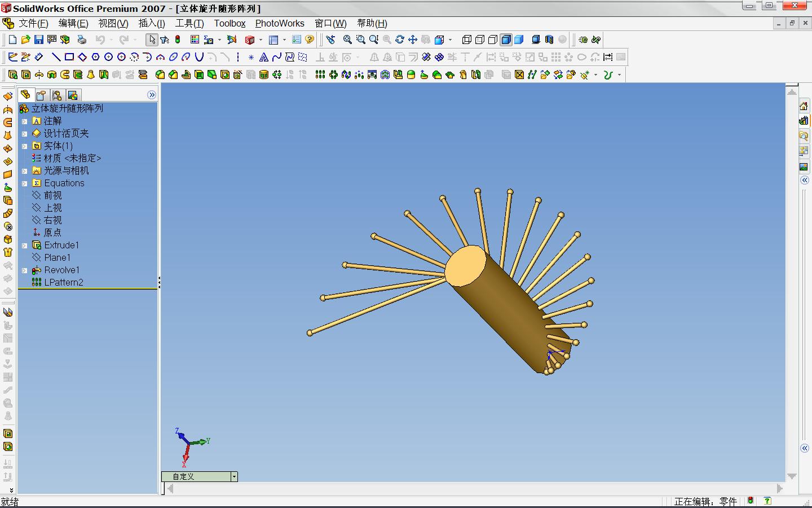Viewport: 812px width, 508px height.
Task: Select the Line sketch tool
Action: [x=56, y=57]
